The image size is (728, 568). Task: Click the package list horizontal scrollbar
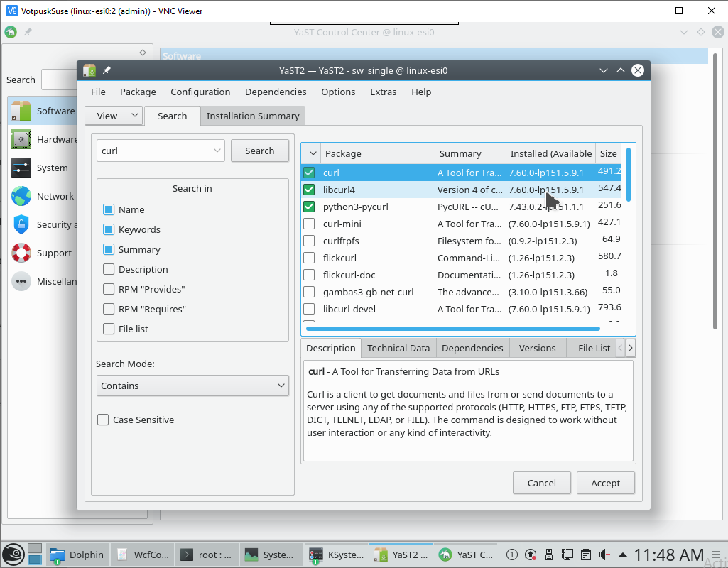pyautogui.click(x=452, y=329)
